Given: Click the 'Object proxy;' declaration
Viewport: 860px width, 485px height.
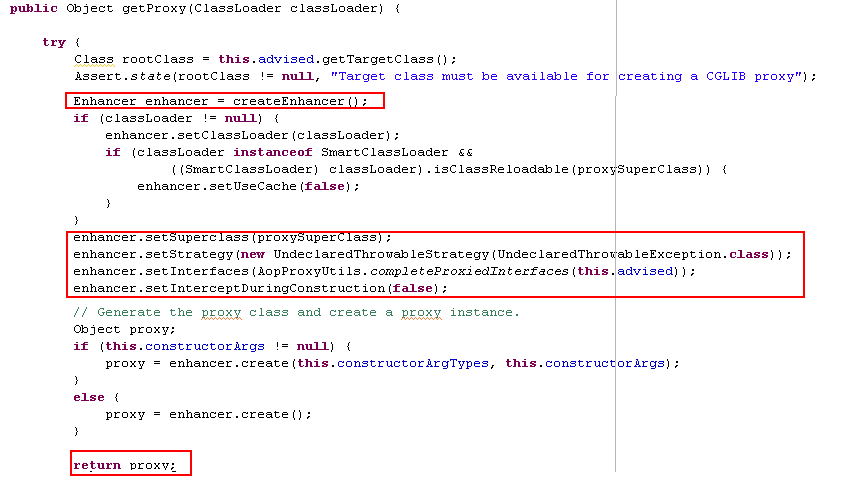Looking at the screenshot, I should [x=125, y=330].
